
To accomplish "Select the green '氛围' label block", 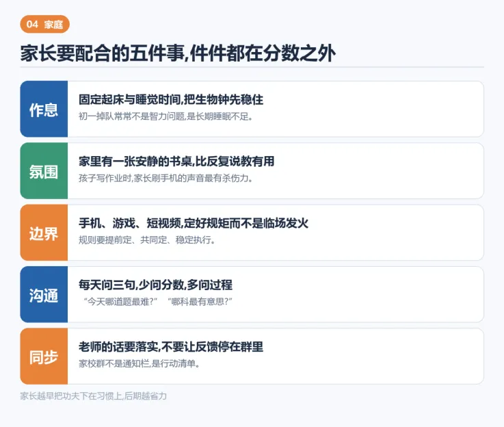I will 44,171.
